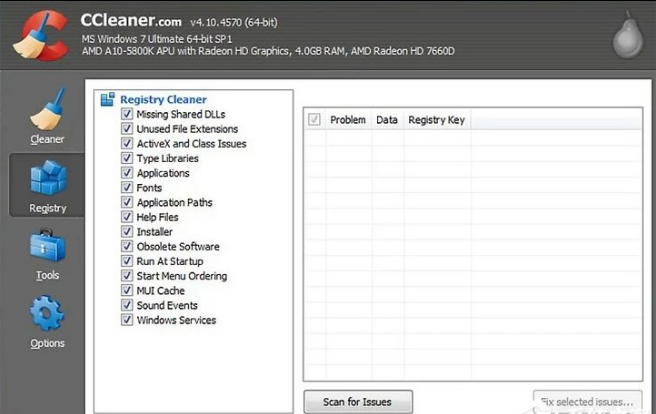Toggle Obsolete Software checkbox
Image resolution: width=656 pixels, height=414 pixels.
tap(127, 246)
